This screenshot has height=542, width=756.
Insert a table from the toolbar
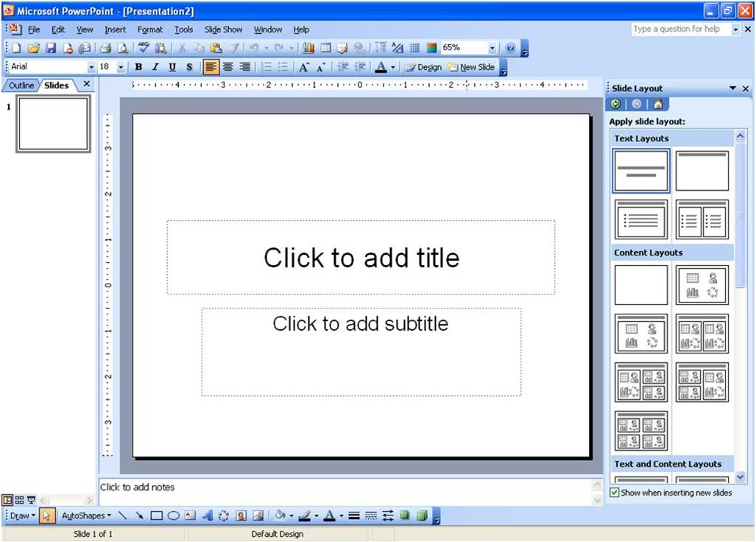(x=326, y=48)
